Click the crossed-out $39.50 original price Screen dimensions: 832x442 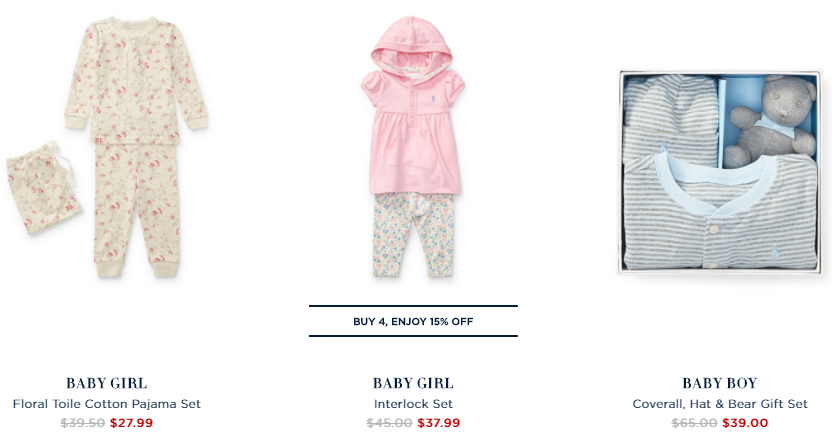click(x=83, y=423)
